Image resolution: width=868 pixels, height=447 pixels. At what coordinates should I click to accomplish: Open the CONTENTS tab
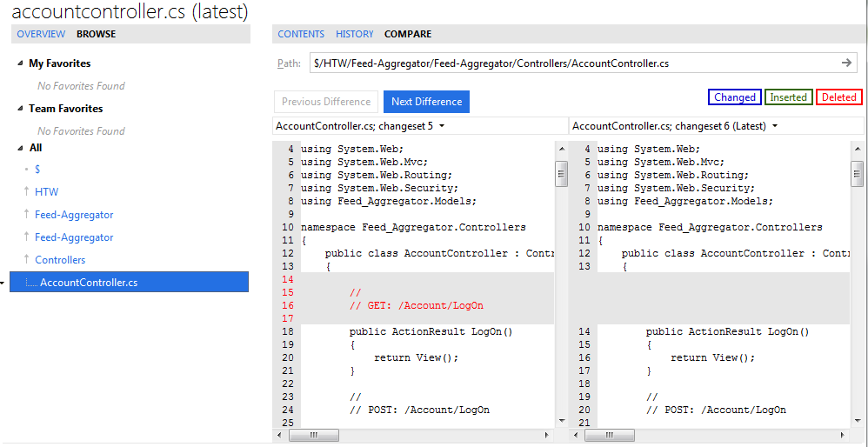point(301,34)
